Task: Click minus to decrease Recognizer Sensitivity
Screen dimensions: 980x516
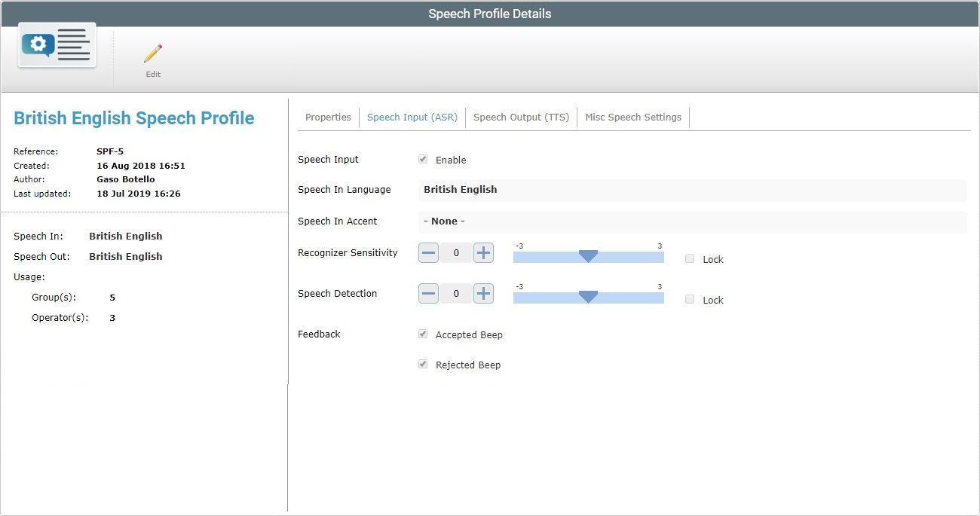Action: [428, 252]
